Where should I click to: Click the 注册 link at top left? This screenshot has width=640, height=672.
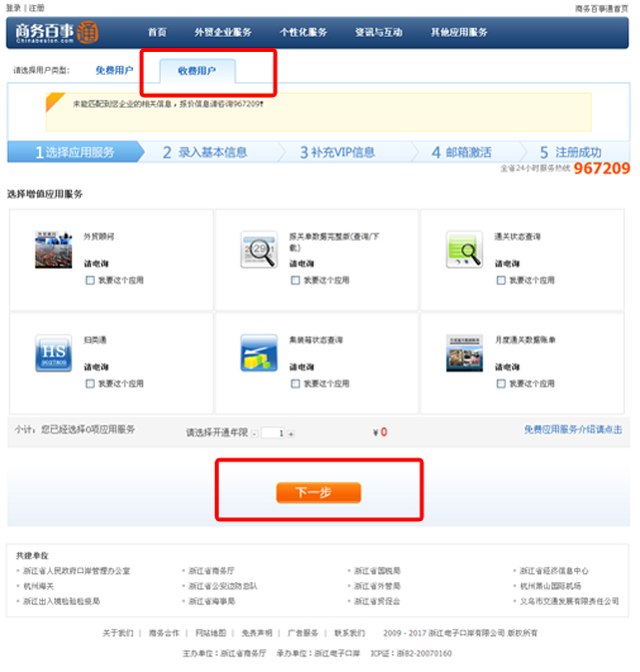tap(36, 8)
